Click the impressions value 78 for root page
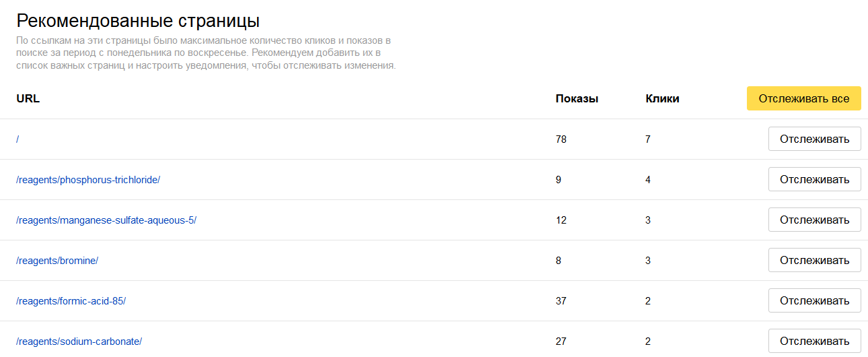This screenshot has width=868, height=357. 561,139
